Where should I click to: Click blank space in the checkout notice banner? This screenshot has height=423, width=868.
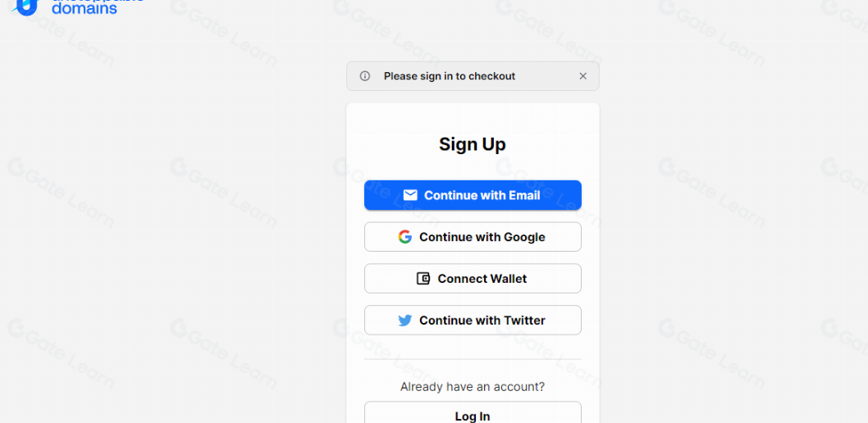click(546, 76)
